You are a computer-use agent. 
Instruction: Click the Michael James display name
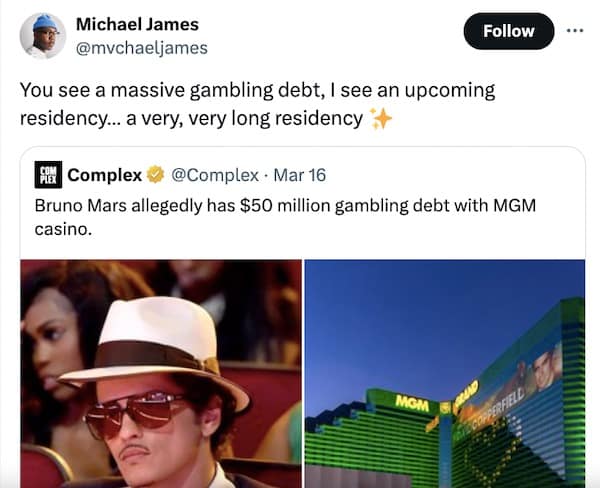[137, 24]
